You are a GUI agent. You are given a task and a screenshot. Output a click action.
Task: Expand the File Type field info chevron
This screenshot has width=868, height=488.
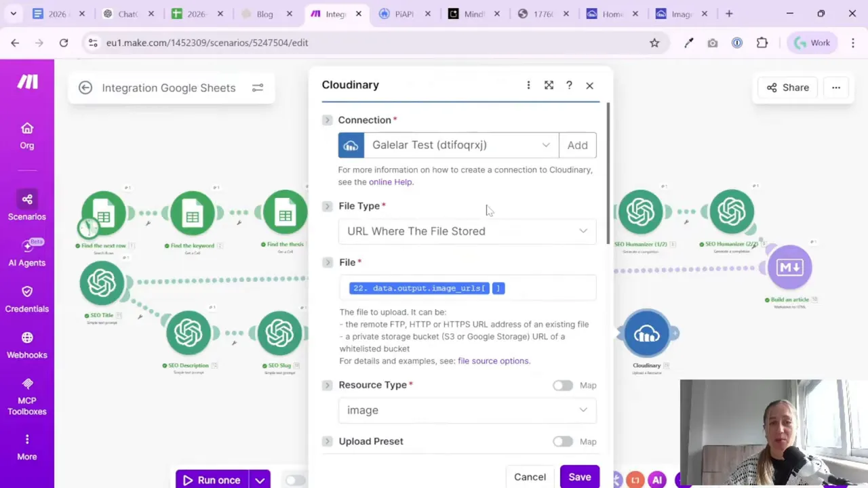tap(328, 206)
